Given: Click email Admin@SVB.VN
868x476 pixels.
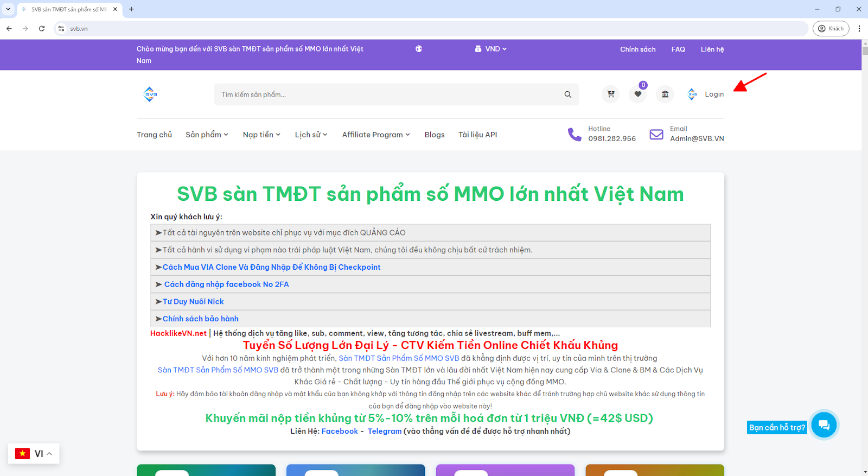Looking at the screenshot, I should click(x=697, y=139).
